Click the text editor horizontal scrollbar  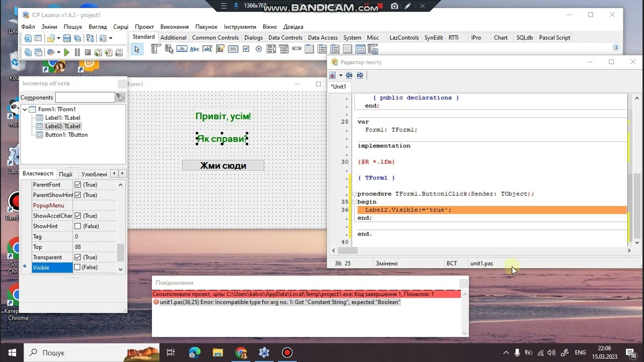481,250
